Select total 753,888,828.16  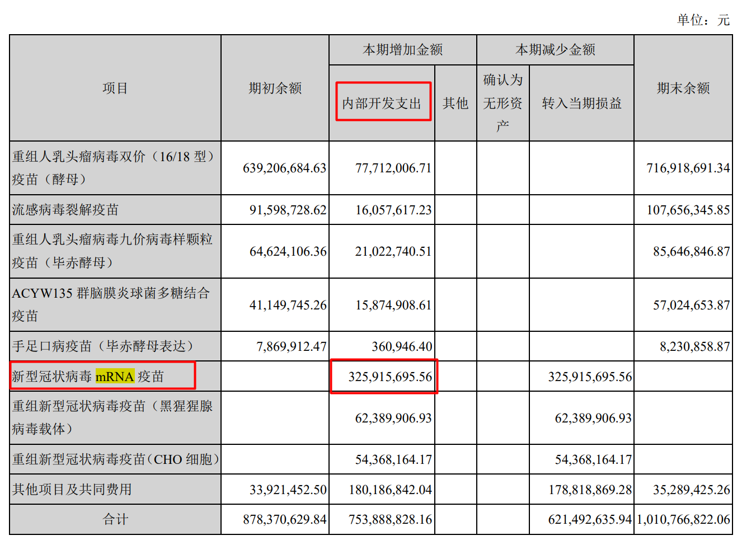pos(390,519)
